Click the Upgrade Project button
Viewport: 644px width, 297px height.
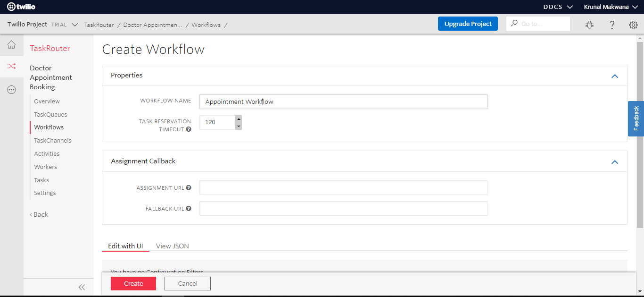(468, 24)
